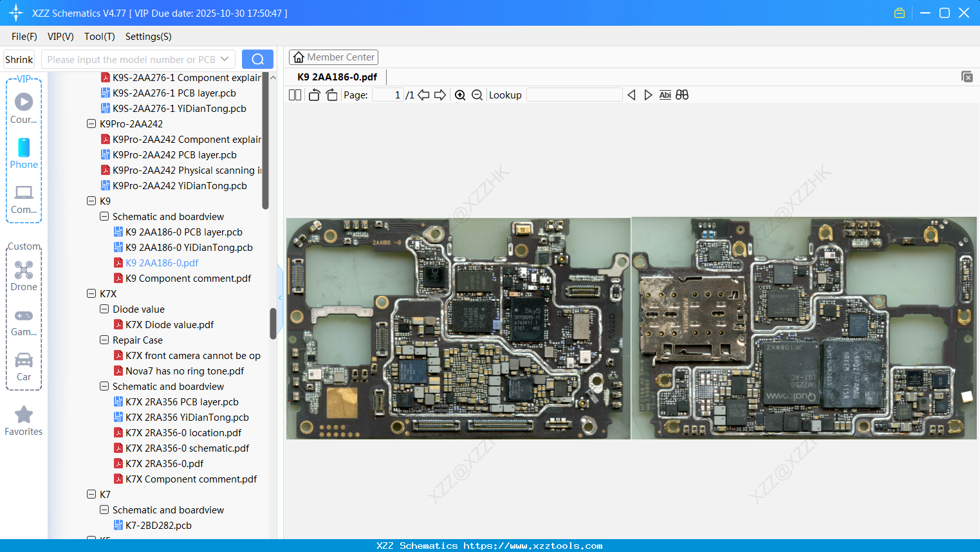Switch to the K9 2AA186-0.pdf tab
The width and height of the screenshot is (980, 552).
coord(338,77)
